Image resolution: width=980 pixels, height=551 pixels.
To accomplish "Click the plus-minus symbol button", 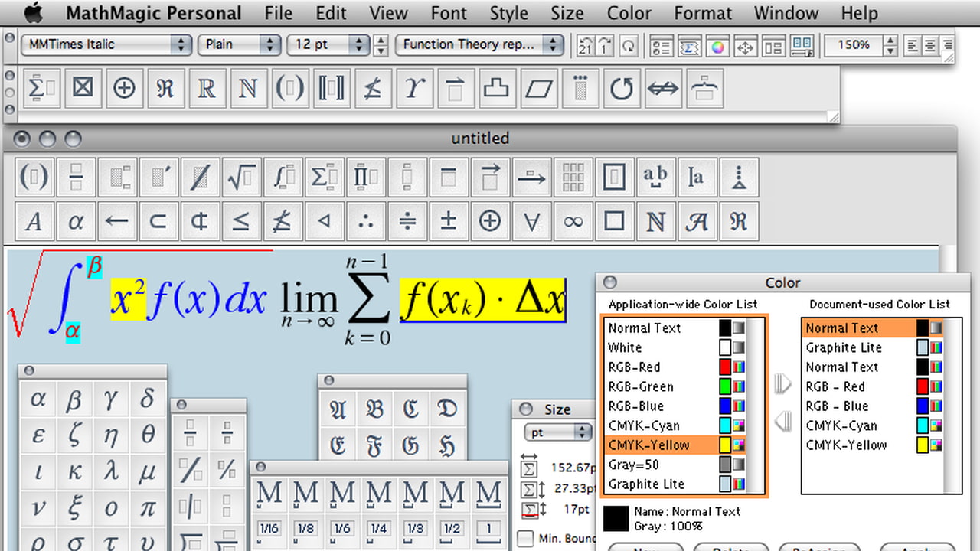I will pos(448,222).
